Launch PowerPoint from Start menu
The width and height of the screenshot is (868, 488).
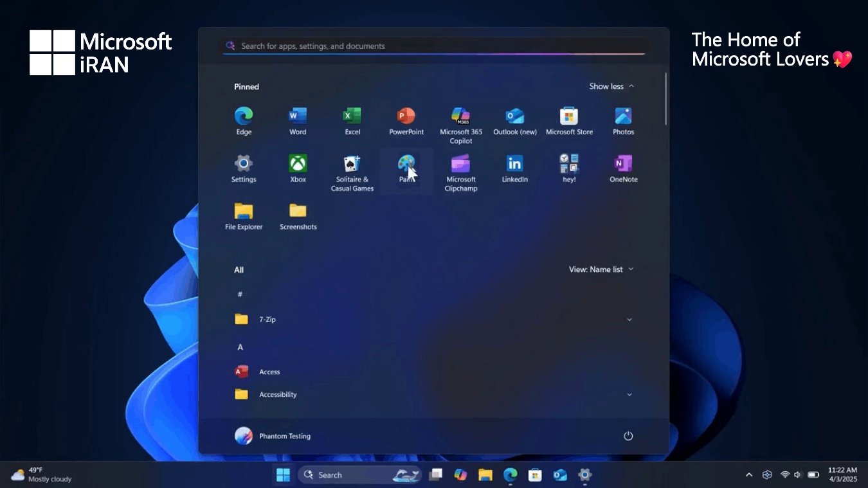406,122
